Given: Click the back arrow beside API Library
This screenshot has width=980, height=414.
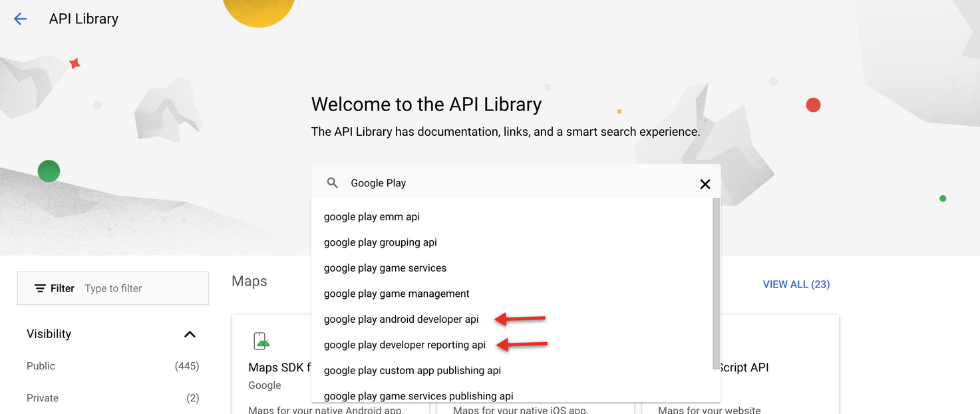Looking at the screenshot, I should tap(20, 19).
